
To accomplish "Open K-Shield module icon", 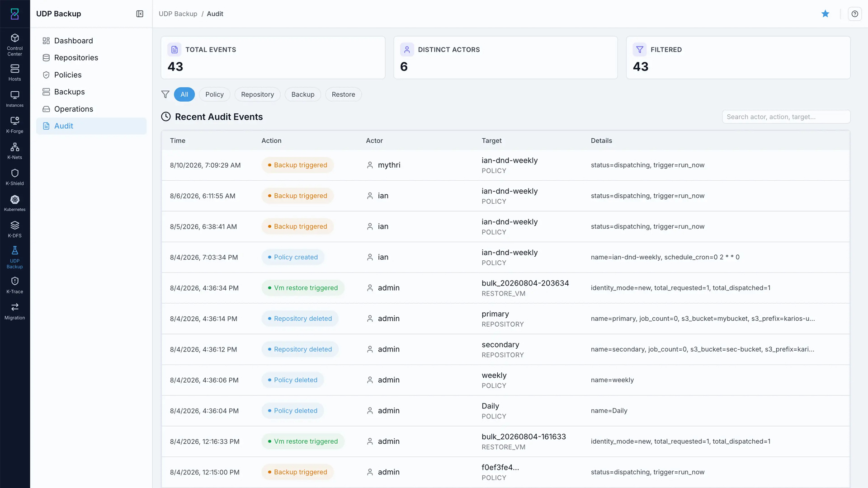I will point(14,177).
